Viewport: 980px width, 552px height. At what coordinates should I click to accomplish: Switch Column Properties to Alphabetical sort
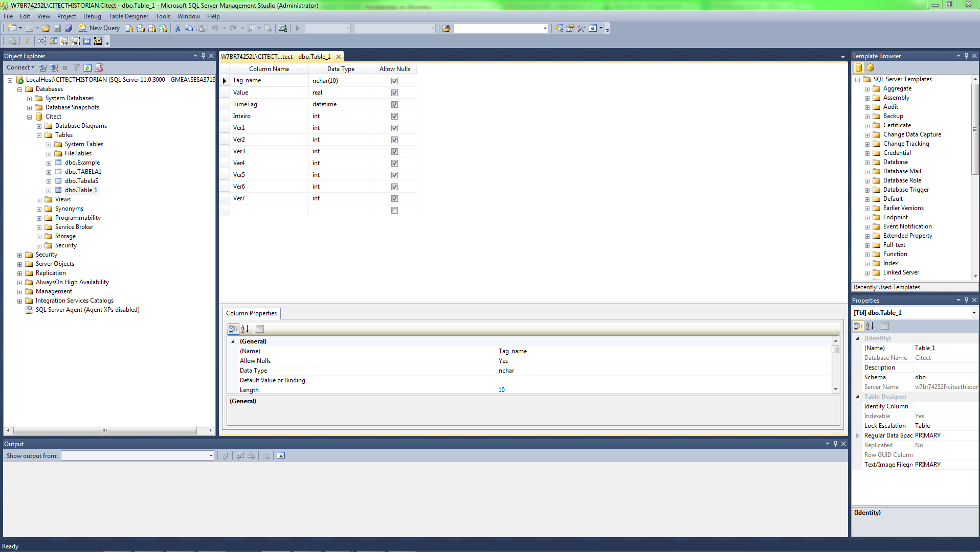tap(245, 329)
